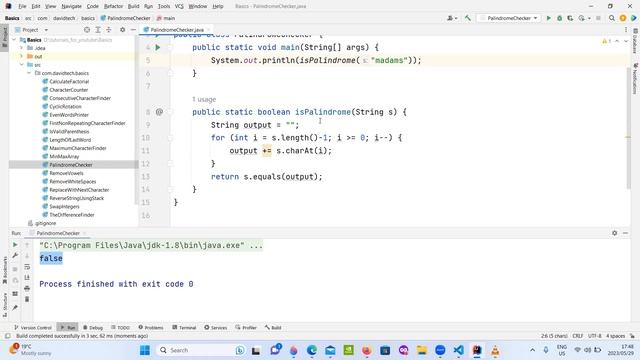This screenshot has width=640, height=360.
Task: Open the Build menu
Action: click(133, 6)
